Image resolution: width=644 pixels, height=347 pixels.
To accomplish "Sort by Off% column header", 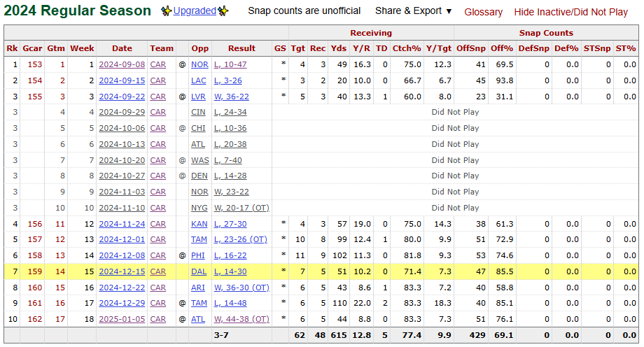I will tap(501, 48).
